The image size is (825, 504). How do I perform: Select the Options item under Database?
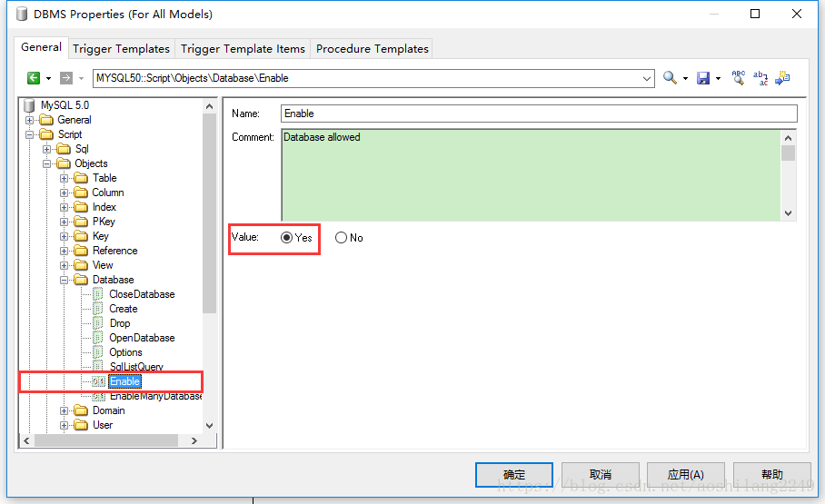125,352
